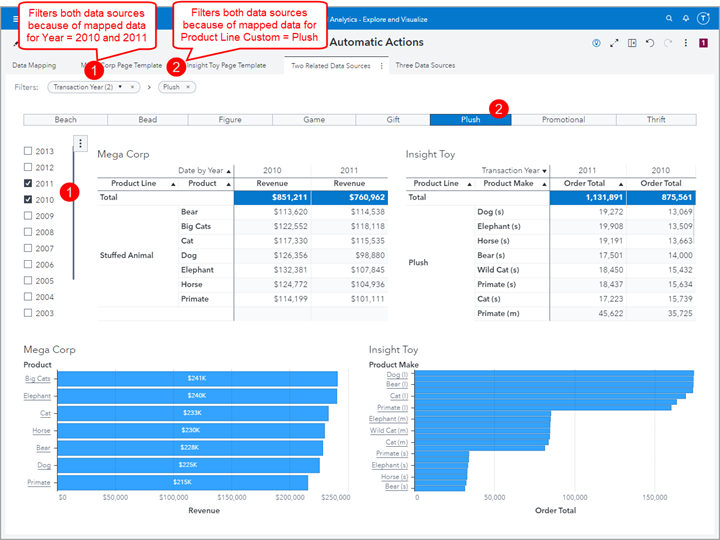Toggle the side pane layout icon
Screen dimensions: 720x540
pos(632,43)
